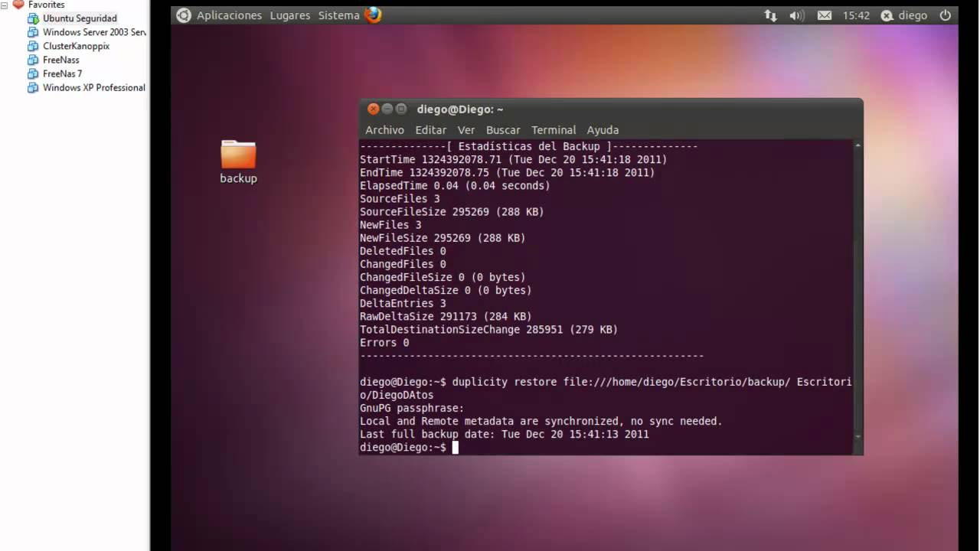Viewport: 980px width, 551px height.
Task: Click the terminal prompt cursor line
Action: [409, 447]
